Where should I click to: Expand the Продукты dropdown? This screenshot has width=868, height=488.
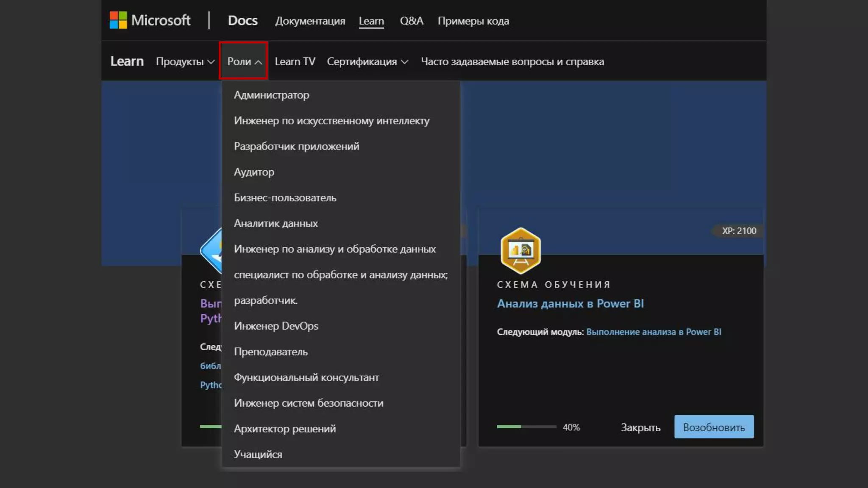[x=185, y=61]
